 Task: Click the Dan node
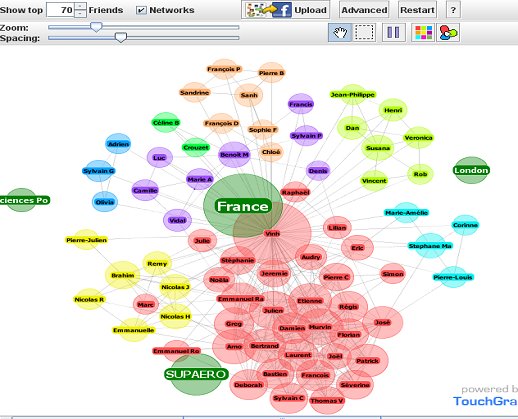click(x=352, y=128)
